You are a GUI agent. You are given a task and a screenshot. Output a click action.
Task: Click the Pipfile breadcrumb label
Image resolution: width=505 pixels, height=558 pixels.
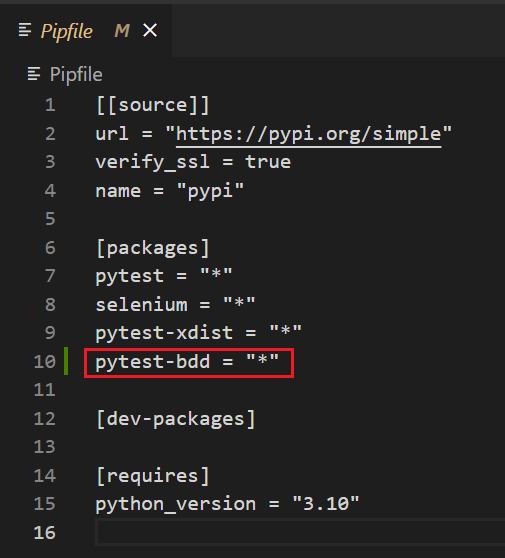pyautogui.click(x=76, y=75)
